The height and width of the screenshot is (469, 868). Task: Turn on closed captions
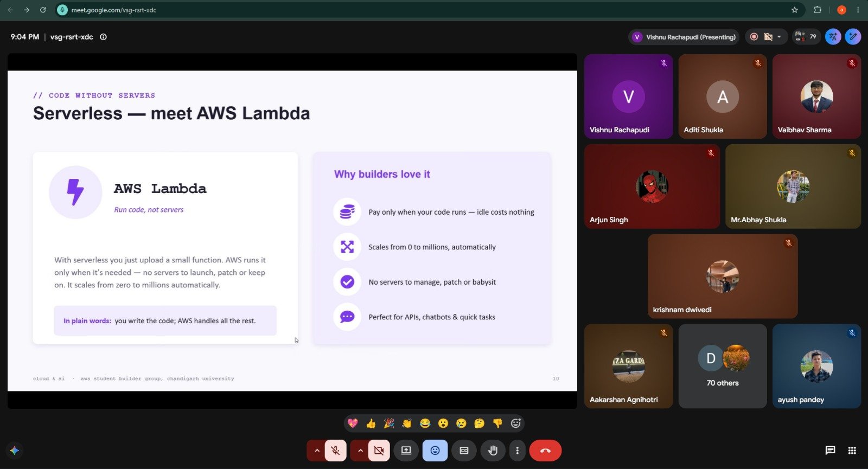(464, 451)
